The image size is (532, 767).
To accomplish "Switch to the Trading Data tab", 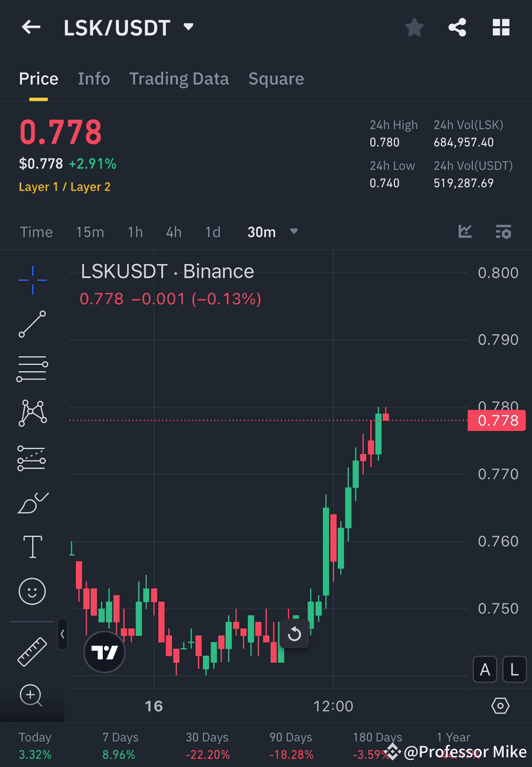I will click(x=179, y=78).
